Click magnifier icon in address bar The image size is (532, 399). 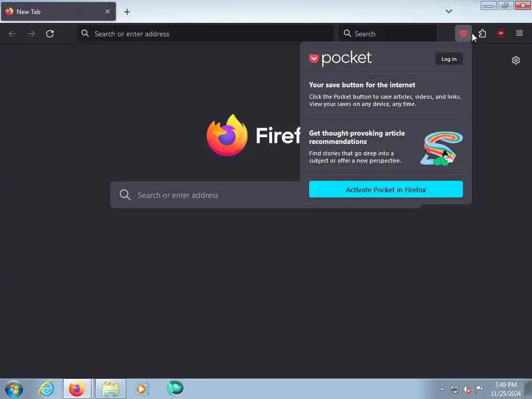tap(85, 33)
